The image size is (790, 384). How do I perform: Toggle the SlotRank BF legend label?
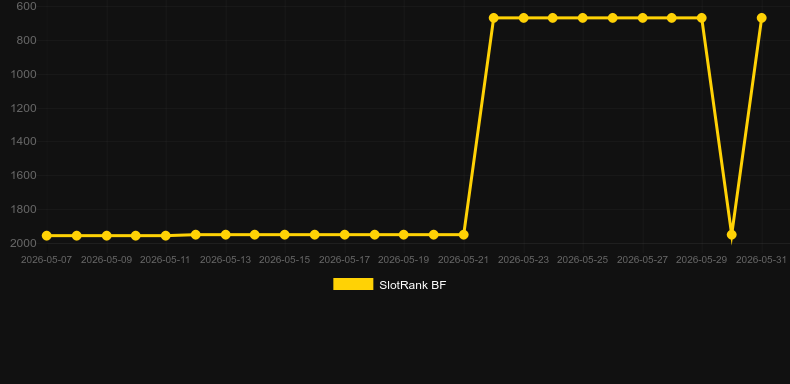click(x=413, y=285)
